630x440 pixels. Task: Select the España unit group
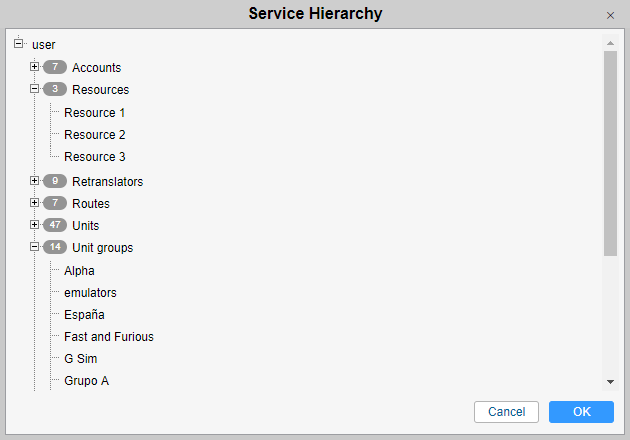tap(84, 315)
